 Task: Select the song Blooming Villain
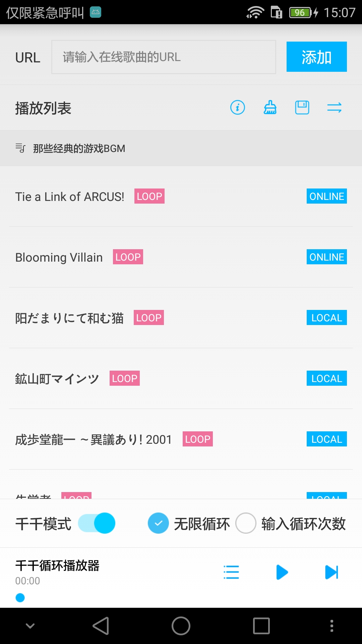(x=59, y=258)
